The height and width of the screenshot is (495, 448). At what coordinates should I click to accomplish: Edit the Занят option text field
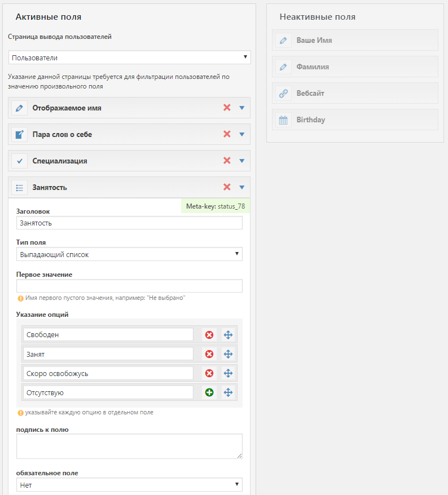click(x=108, y=354)
